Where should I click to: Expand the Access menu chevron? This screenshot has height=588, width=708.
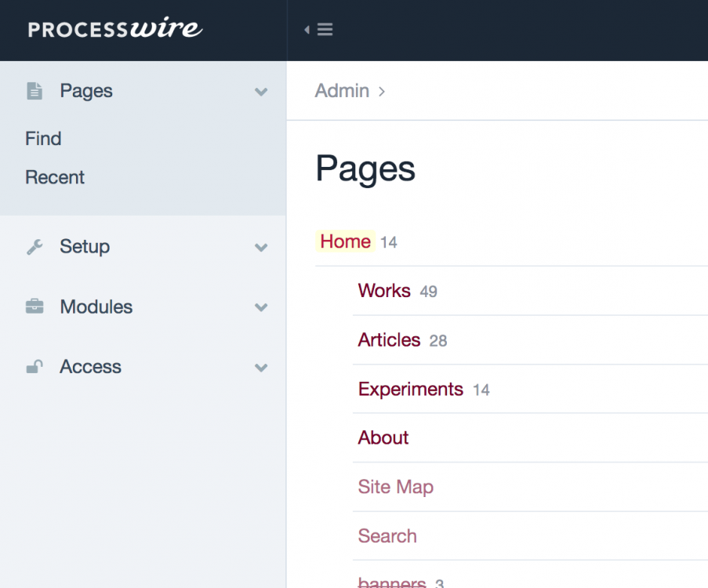(261, 367)
